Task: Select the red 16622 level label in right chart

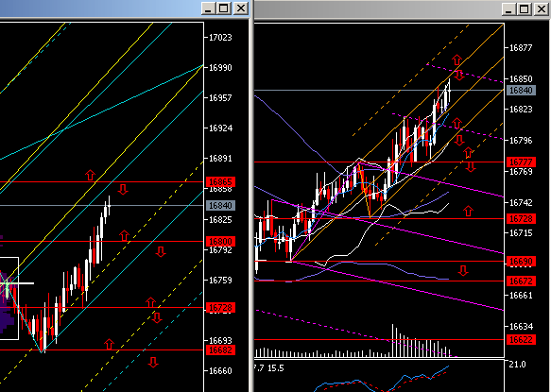Action: [521, 340]
